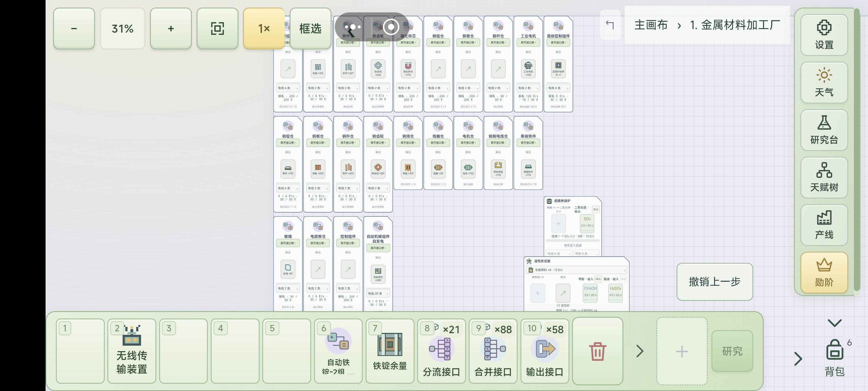
Task: Toggle 框选 box-select mode
Action: point(310,29)
